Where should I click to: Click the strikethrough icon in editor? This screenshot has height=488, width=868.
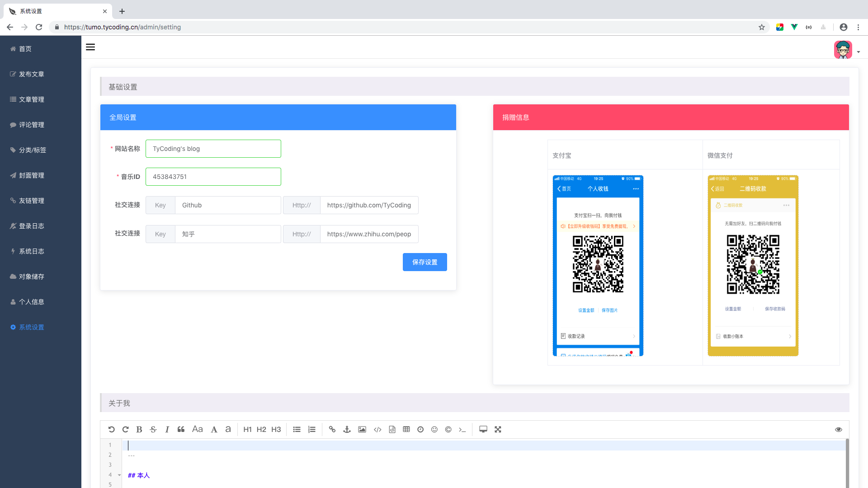(153, 429)
